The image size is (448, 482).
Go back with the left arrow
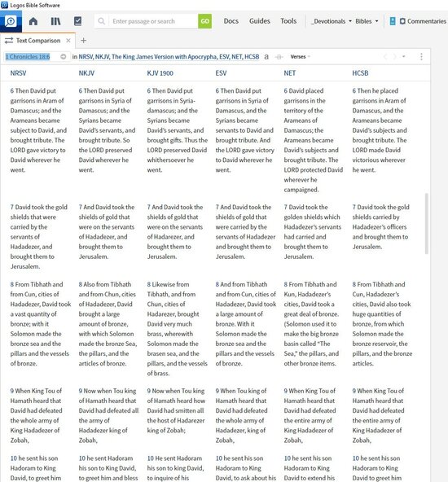pos(385,56)
